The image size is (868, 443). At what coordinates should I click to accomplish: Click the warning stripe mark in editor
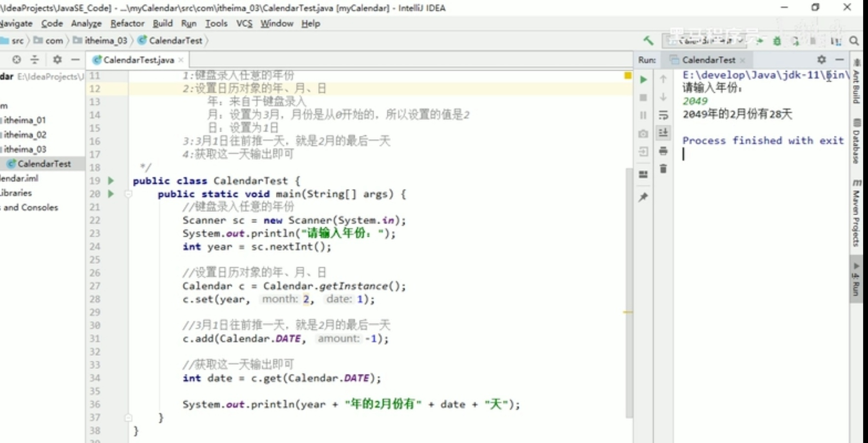click(628, 312)
